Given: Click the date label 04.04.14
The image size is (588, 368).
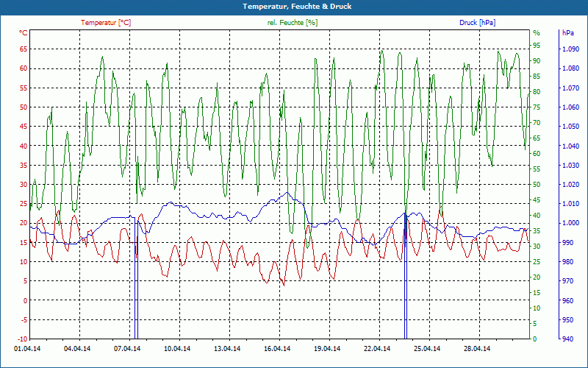Looking at the screenshot, I should 77,349.
